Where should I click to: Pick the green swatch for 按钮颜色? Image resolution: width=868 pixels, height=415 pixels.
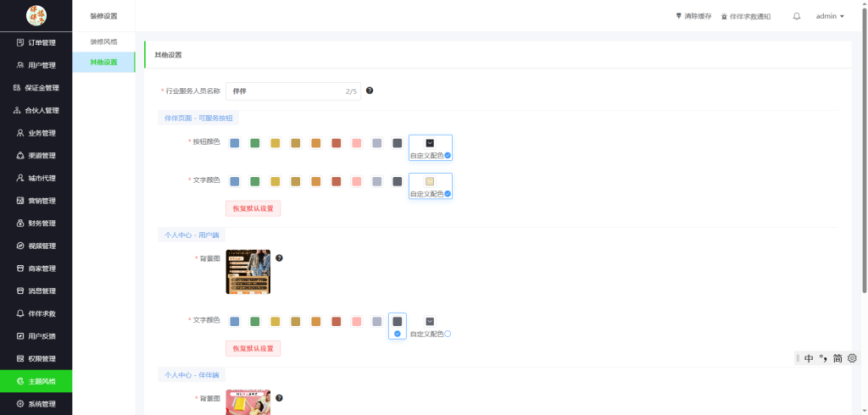click(254, 143)
